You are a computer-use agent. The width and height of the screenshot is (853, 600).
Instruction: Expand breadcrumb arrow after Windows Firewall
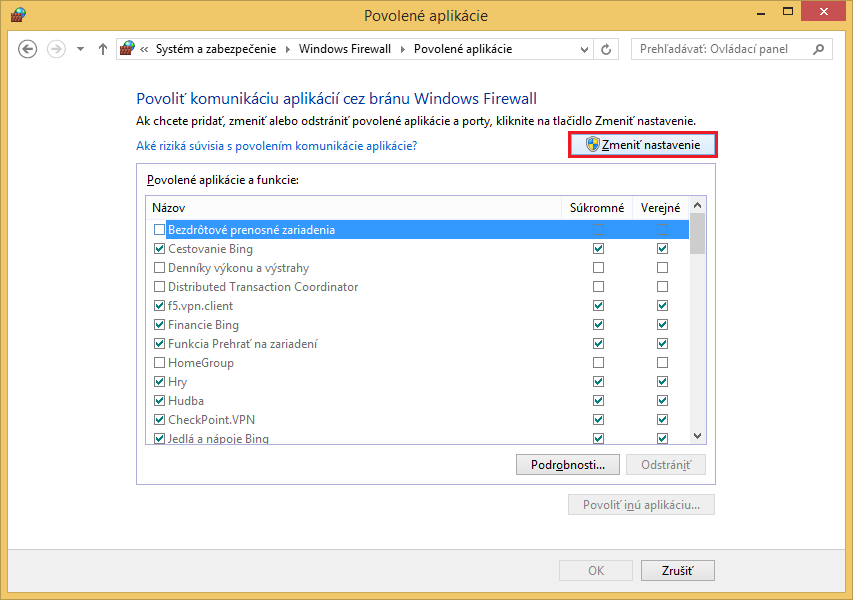pyautogui.click(x=402, y=49)
